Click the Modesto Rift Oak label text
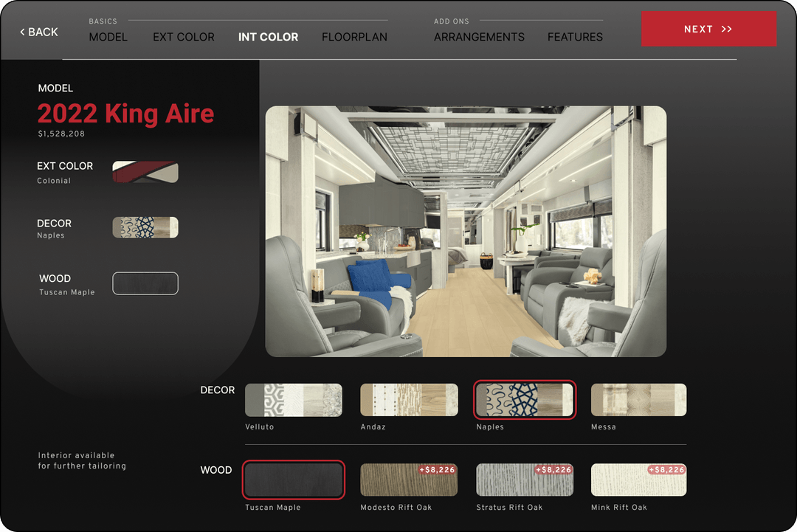Image resolution: width=797 pixels, height=532 pixels. (396, 507)
